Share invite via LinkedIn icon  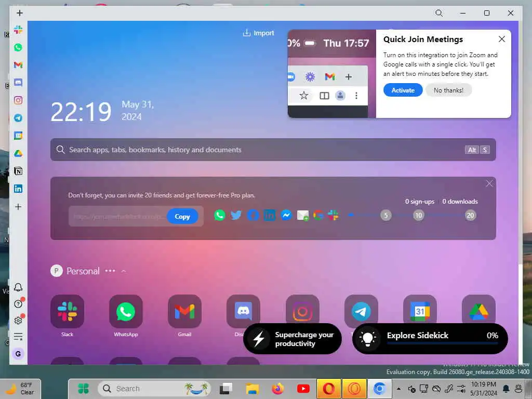270,215
